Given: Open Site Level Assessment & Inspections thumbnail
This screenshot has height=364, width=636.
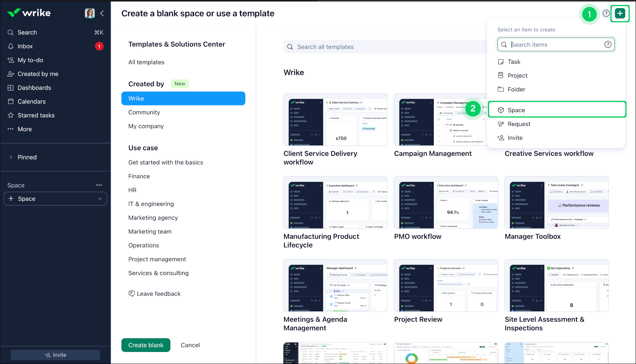Looking at the screenshot, I should coord(557,285).
